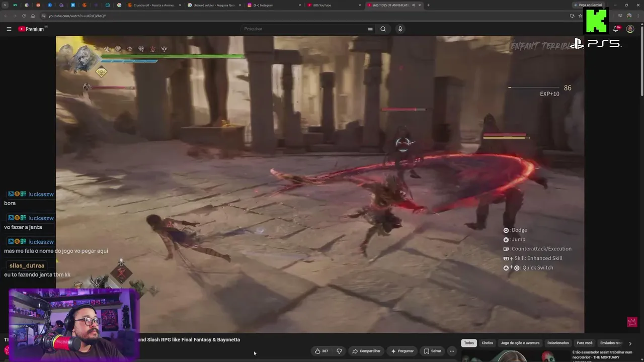Install or cast from address bar icon
This screenshot has width=644, height=362.
click(x=572, y=16)
